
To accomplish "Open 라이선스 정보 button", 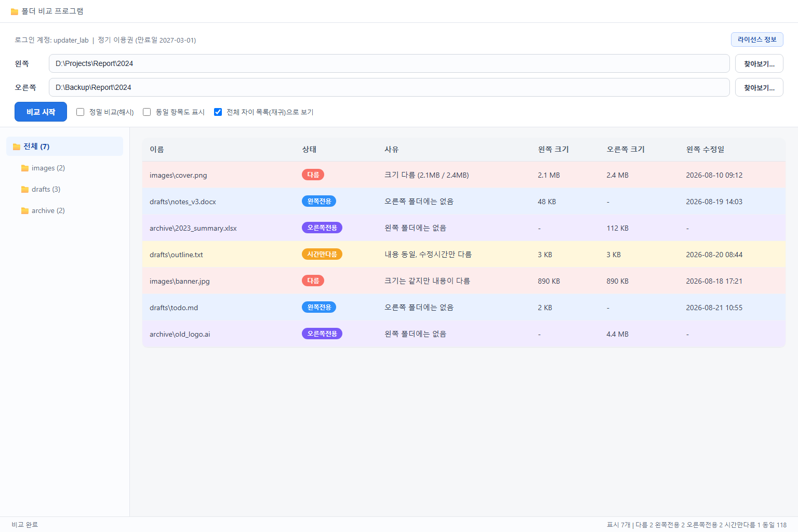I will click(x=757, y=39).
